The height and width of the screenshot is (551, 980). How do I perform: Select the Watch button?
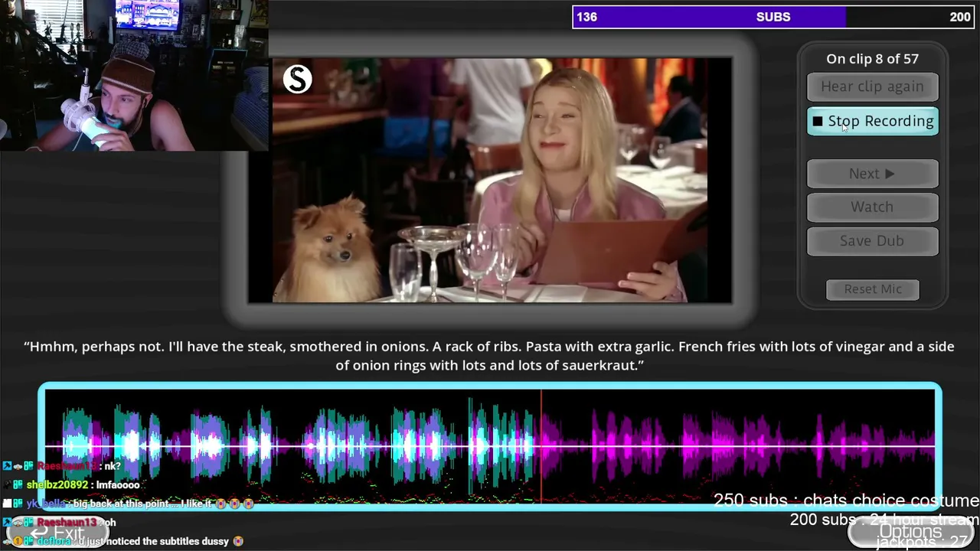pos(872,207)
